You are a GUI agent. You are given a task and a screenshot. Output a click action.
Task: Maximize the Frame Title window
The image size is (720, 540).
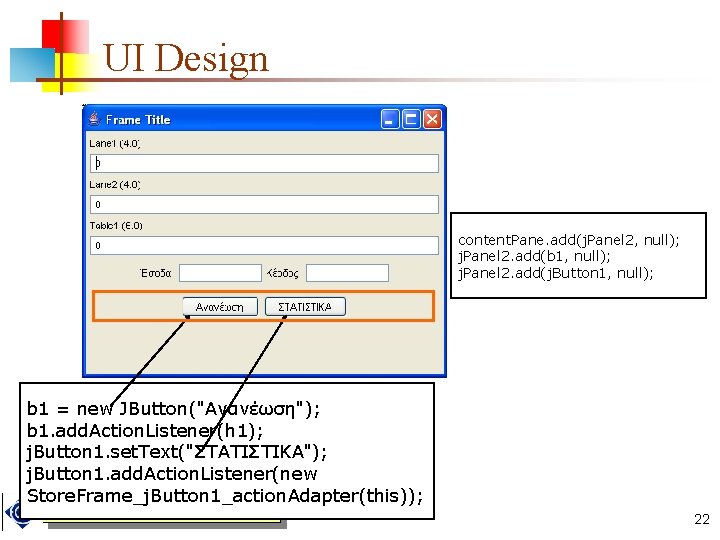[x=411, y=119]
